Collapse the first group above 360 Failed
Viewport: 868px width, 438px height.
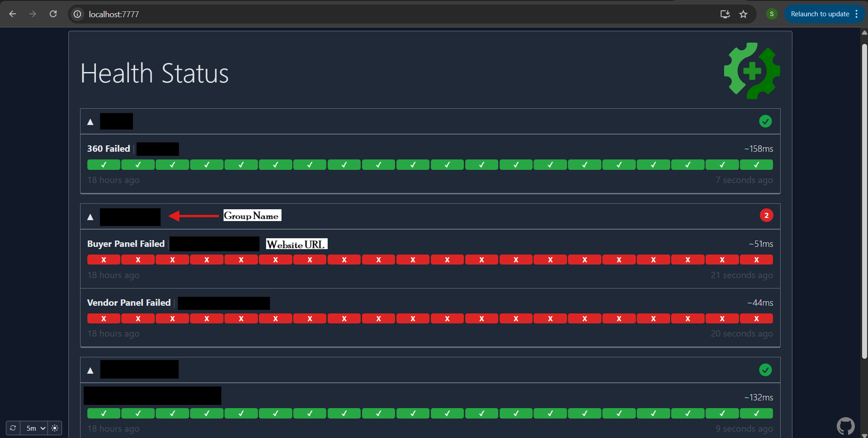click(91, 121)
